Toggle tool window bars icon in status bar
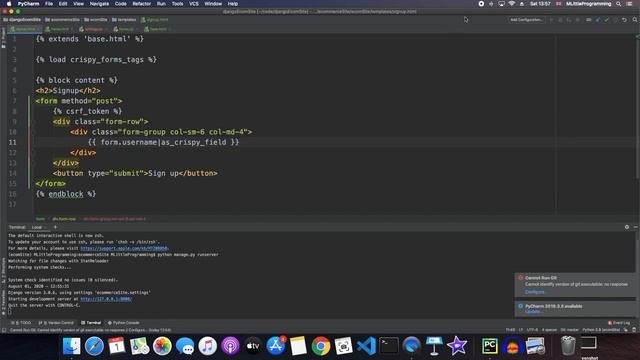Screen dimensions: 640x360 pos(4,330)
